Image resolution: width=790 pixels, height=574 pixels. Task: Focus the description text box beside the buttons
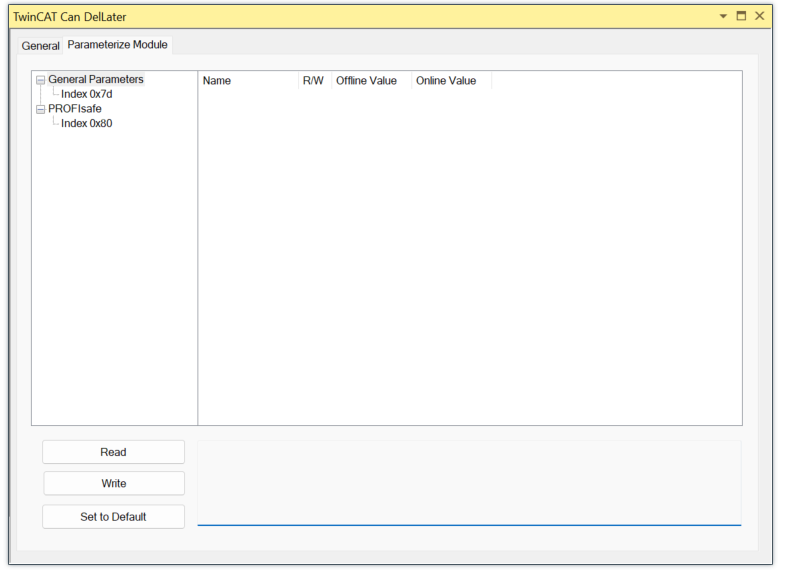tap(469, 483)
